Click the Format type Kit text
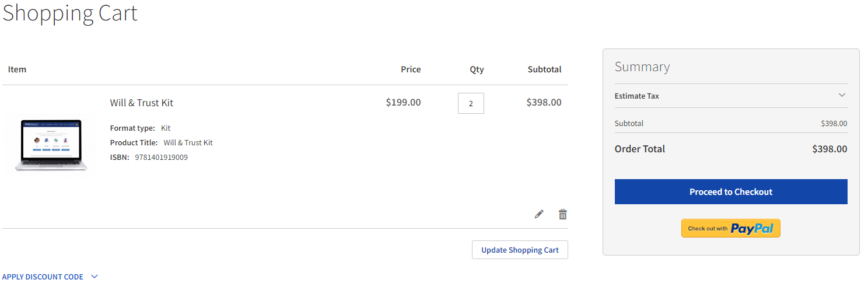 [x=166, y=128]
